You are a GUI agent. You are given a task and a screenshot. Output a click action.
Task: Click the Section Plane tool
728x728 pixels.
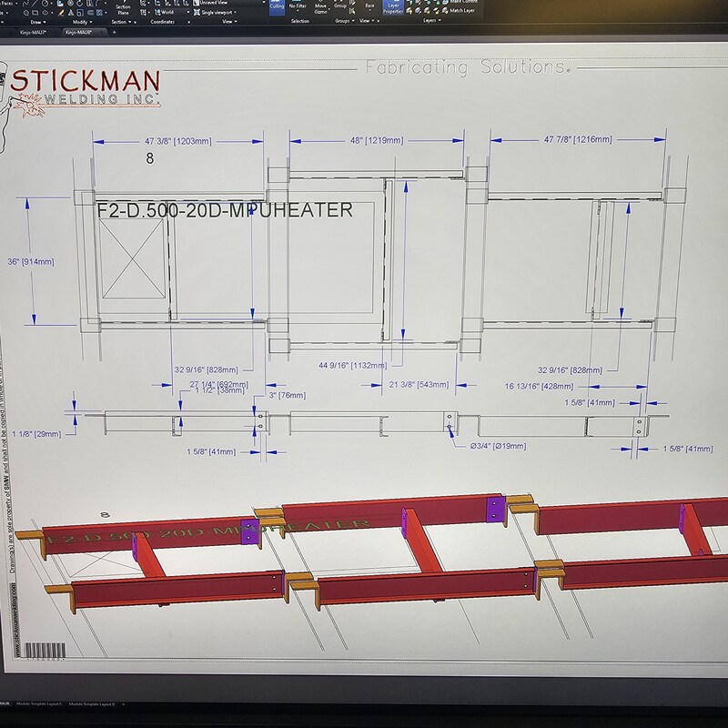point(123,8)
